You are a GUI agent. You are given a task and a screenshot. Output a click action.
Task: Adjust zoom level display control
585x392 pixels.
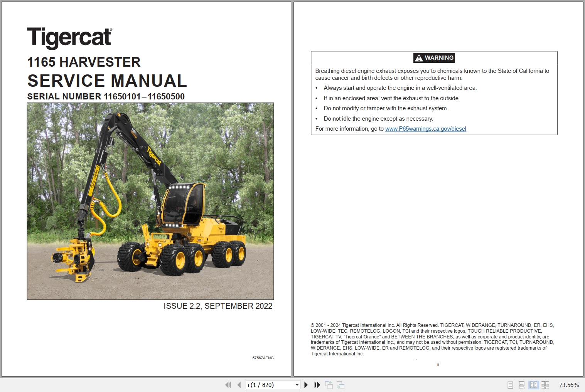(x=569, y=385)
